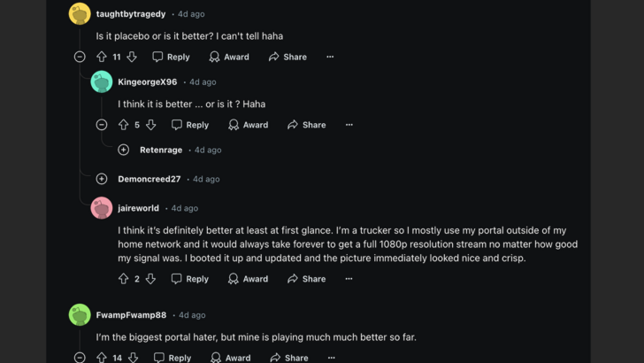The width and height of the screenshot is (644, 363).
Task: Share jaireworld's comment
Action: (306, 279)
